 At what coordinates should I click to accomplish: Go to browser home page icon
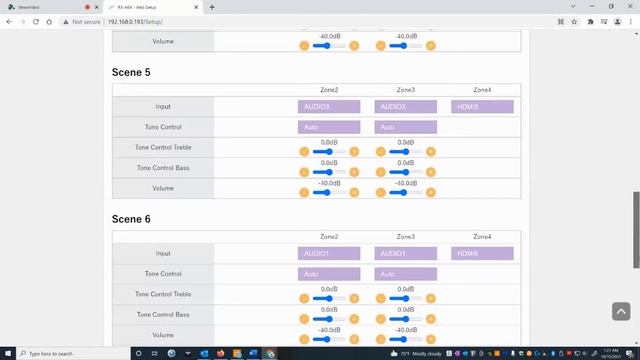coord(49,22)
